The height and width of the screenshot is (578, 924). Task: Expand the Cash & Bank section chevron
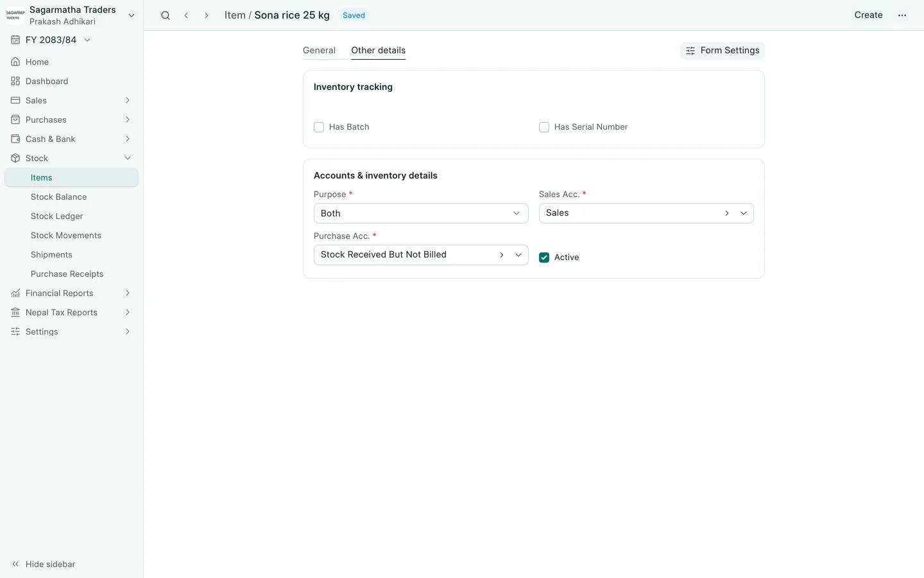point(128,139)
